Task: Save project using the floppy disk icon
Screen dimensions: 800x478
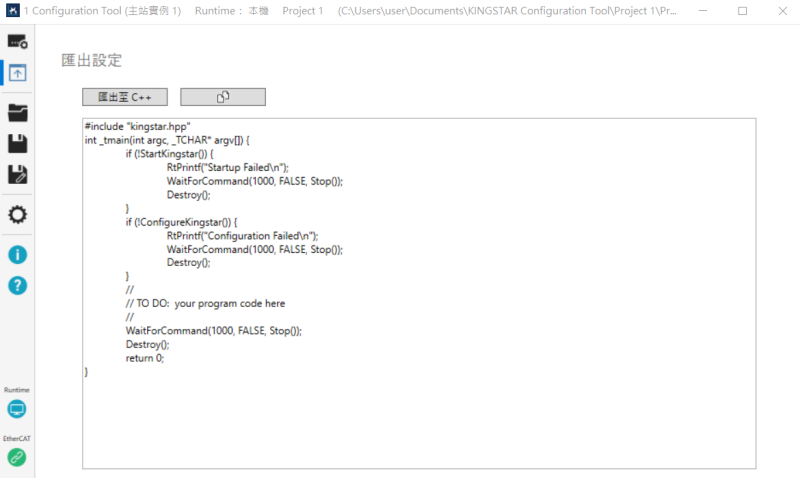Action: [x=17, y=143]
